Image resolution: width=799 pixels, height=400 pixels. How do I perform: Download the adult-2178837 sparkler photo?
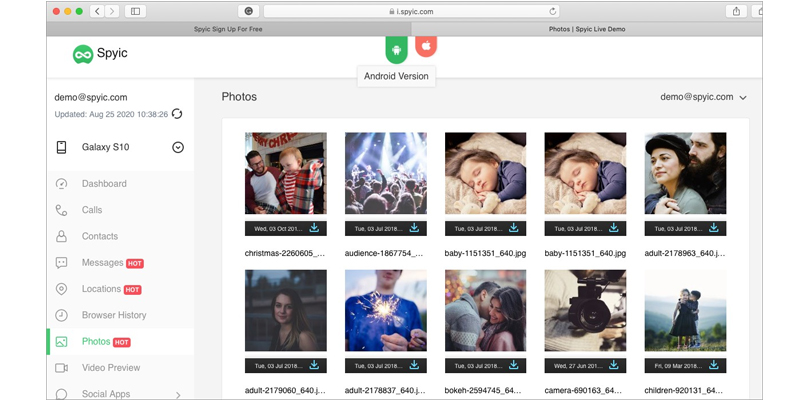point(414,365)
